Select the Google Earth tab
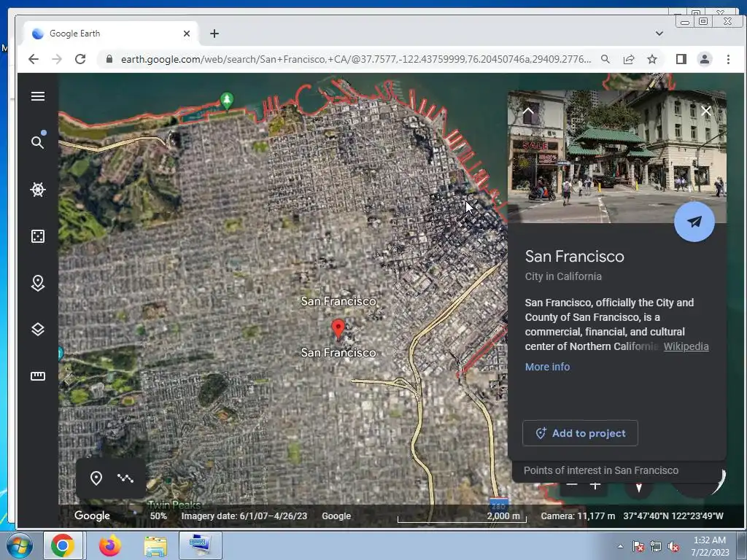 [x=111, y=34]
